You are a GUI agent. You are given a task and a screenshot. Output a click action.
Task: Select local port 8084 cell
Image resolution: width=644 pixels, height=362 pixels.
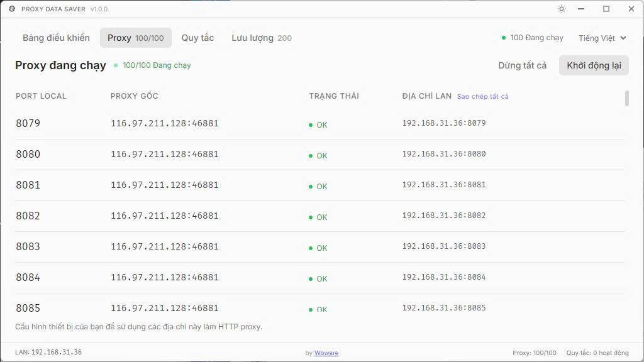(x=28, y=277)
